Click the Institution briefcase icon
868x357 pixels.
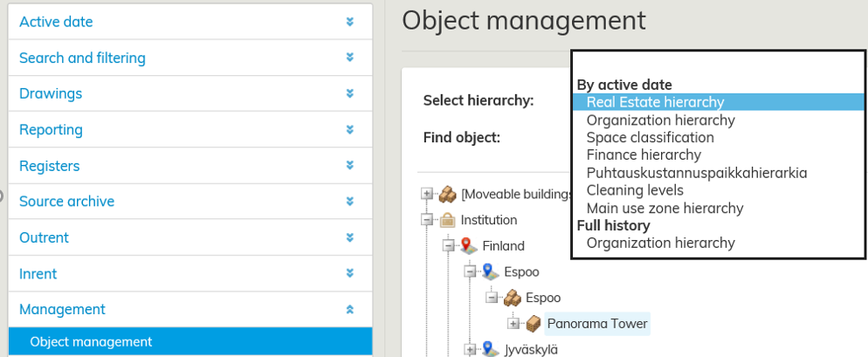click(447, 220)
